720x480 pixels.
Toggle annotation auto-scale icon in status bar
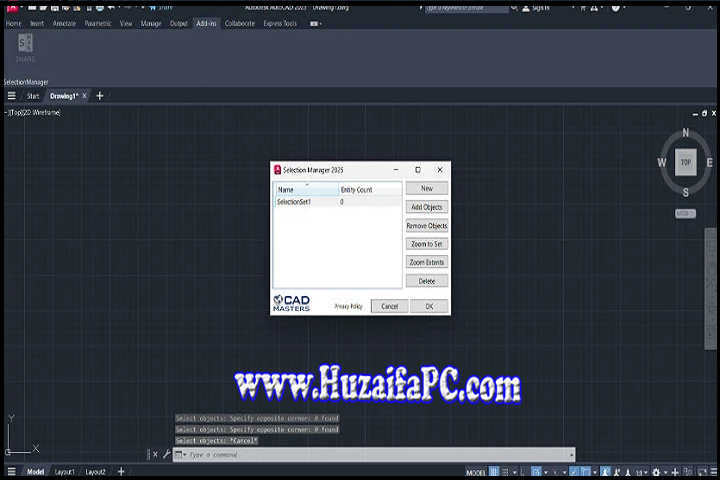click(617, 472)
